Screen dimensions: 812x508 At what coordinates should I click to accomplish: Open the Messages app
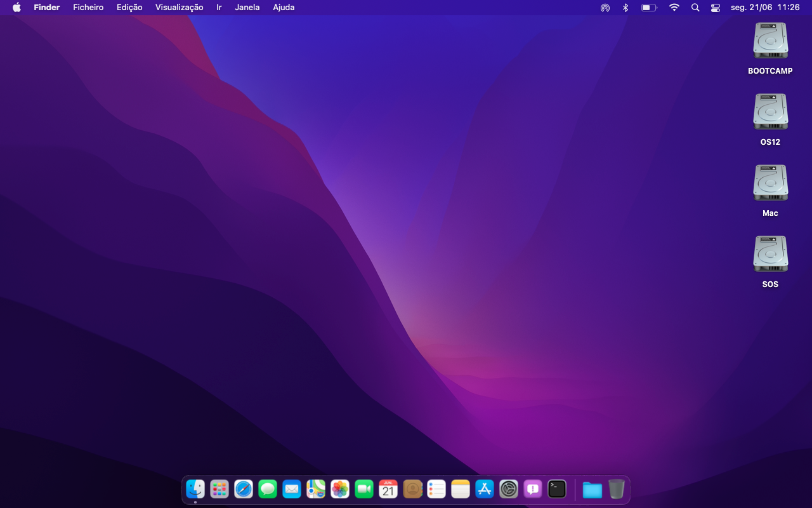[268, 489]
